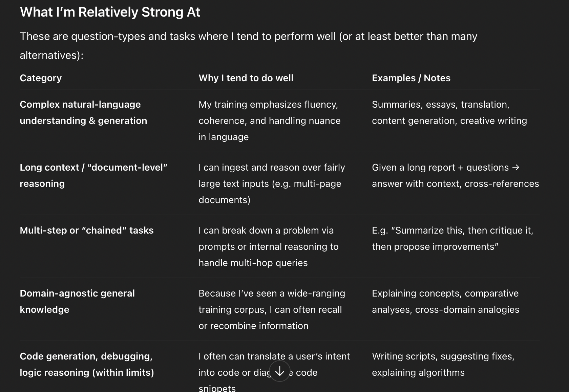
Task: Click the 'Why I tend to do well' header
Action: pyautogui.click(x=246, y=78)
